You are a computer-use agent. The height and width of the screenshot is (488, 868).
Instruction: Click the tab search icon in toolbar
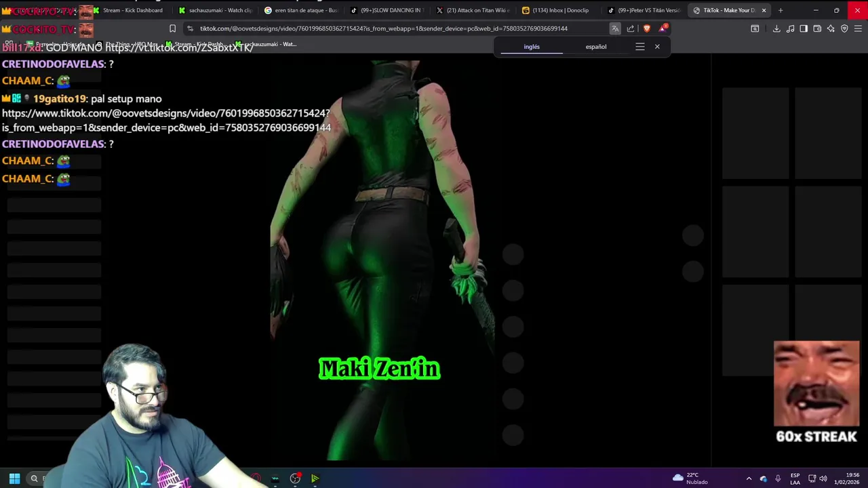coord(755,28)
